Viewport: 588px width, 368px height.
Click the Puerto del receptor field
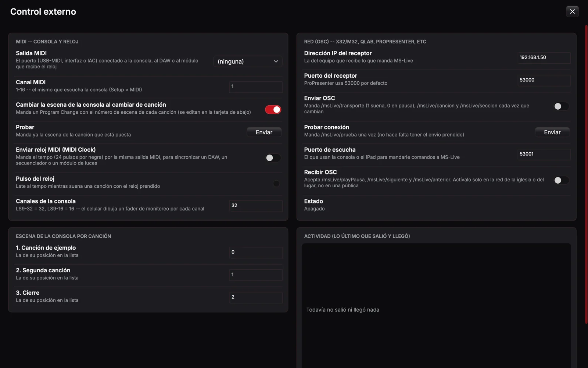point(544,80)
